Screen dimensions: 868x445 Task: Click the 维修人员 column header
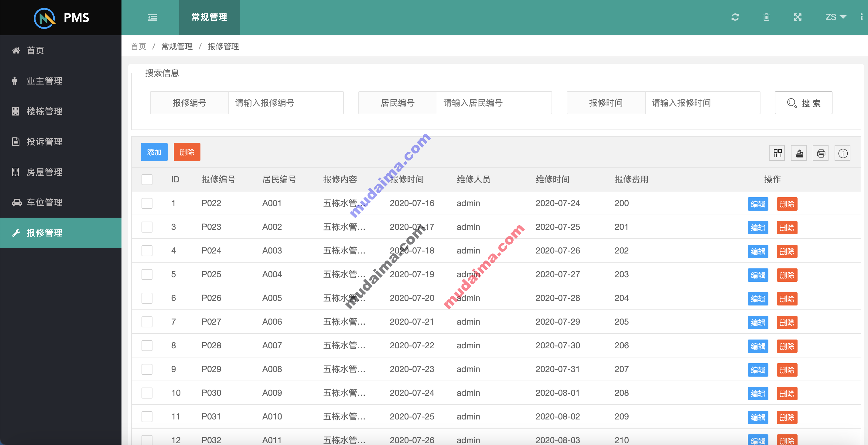point(473,179)
